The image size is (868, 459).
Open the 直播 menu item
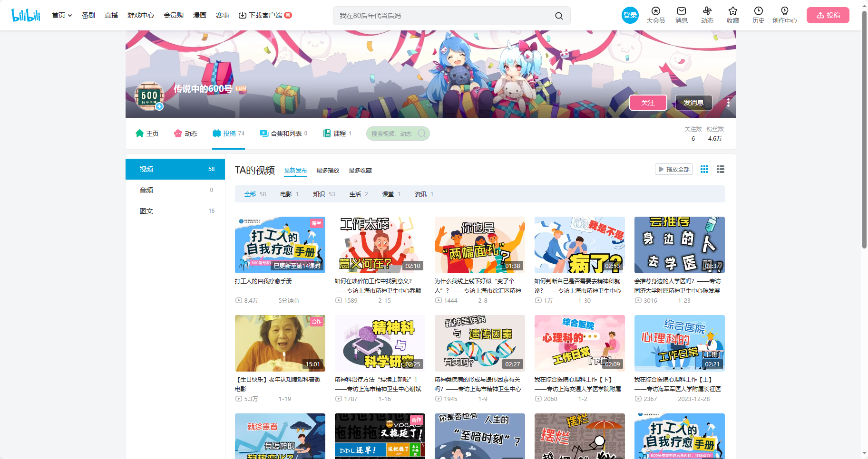(111, 15)
